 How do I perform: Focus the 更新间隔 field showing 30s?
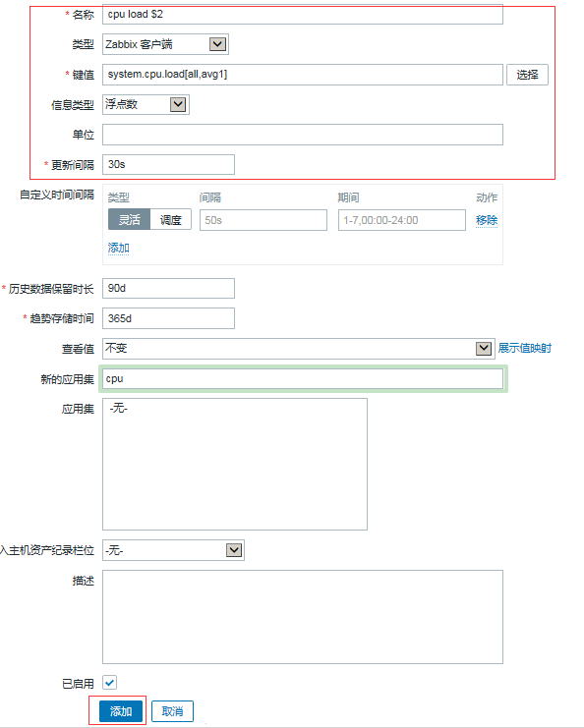168,164
